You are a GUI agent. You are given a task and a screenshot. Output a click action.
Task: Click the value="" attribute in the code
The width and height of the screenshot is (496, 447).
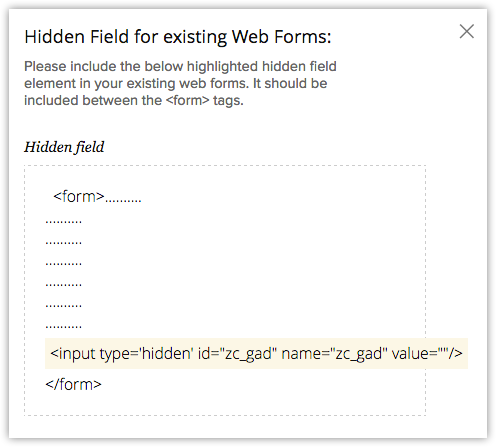tap(420, 353)
